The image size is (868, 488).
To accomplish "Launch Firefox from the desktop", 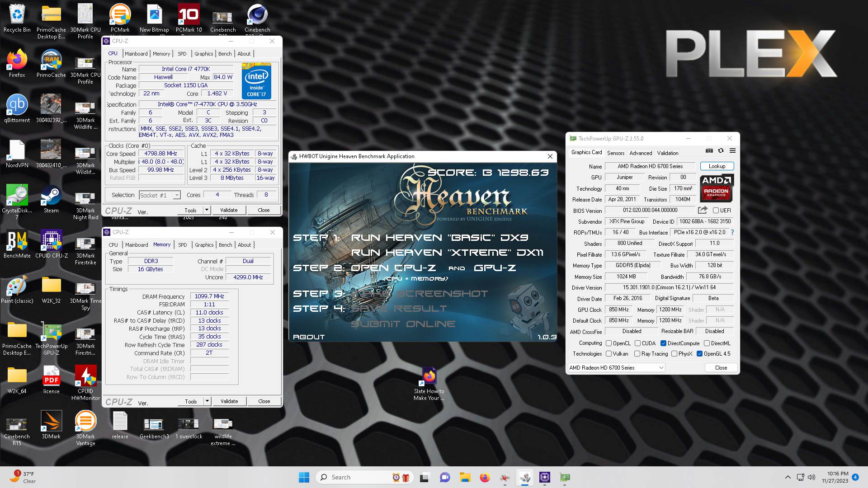I will coord(17,63).
